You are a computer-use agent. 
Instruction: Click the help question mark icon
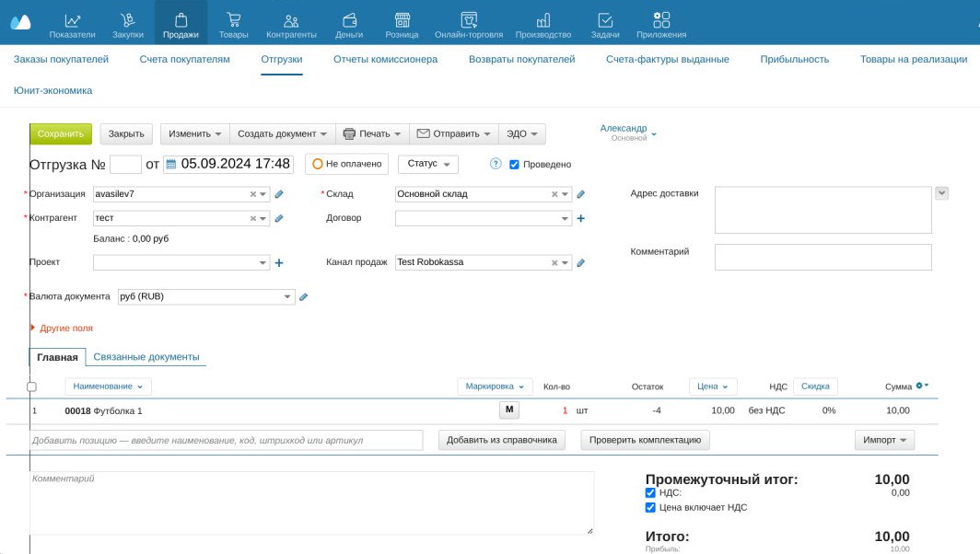click(x=496, y=164)
